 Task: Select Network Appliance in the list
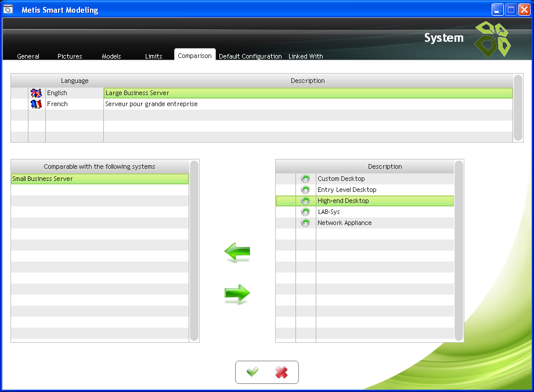point(385,223)
